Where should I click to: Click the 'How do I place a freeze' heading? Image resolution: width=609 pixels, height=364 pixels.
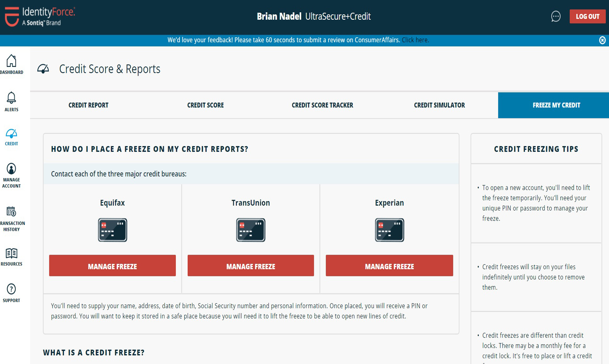click(150, 149)
